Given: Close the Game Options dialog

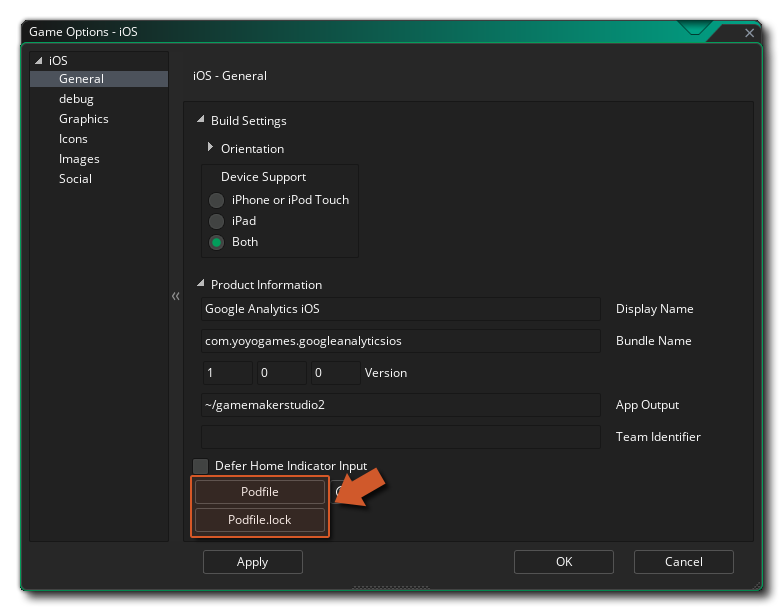Looking at the screenshot, I should coord(750,33).
